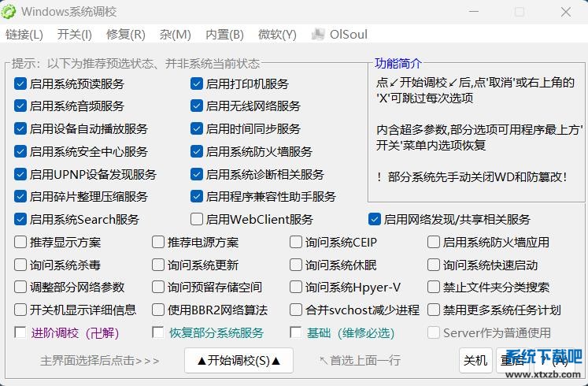The height and width of the screenshot is (386, 588).
Task: Close the Windows系统调校 window
Action: [x=566, y=12]
